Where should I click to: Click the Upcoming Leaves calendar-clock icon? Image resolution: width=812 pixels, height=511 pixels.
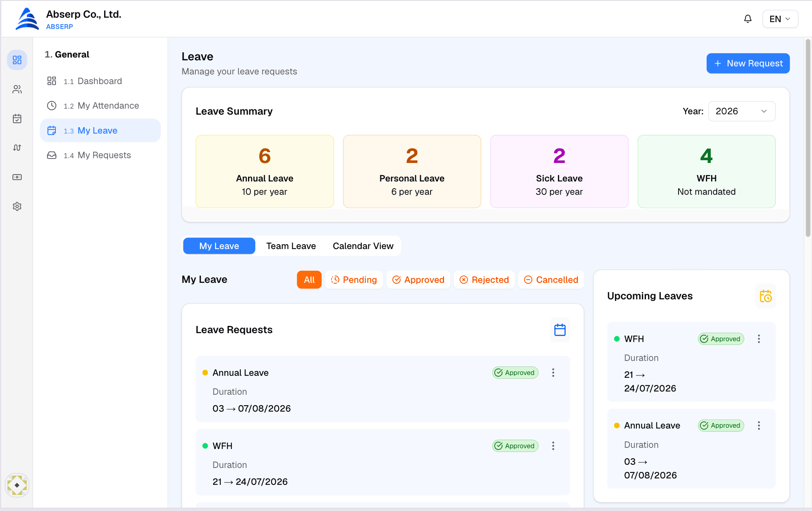coord(765,297)
